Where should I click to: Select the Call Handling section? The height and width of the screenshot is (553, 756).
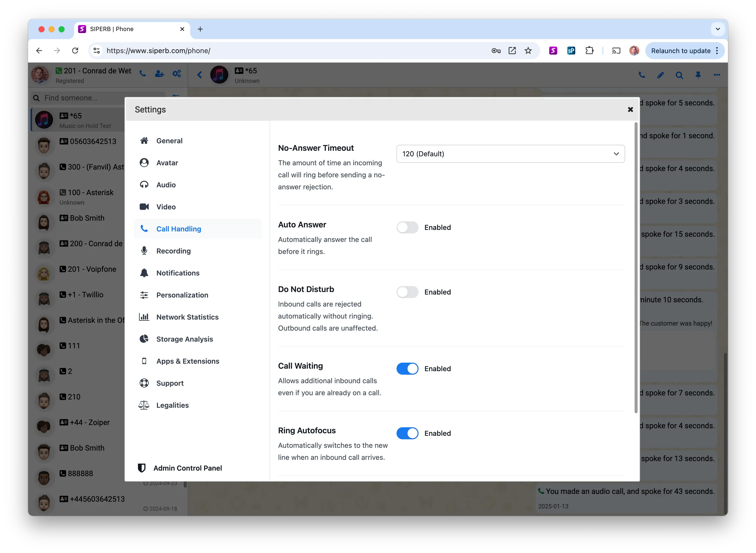click(197, 229)
